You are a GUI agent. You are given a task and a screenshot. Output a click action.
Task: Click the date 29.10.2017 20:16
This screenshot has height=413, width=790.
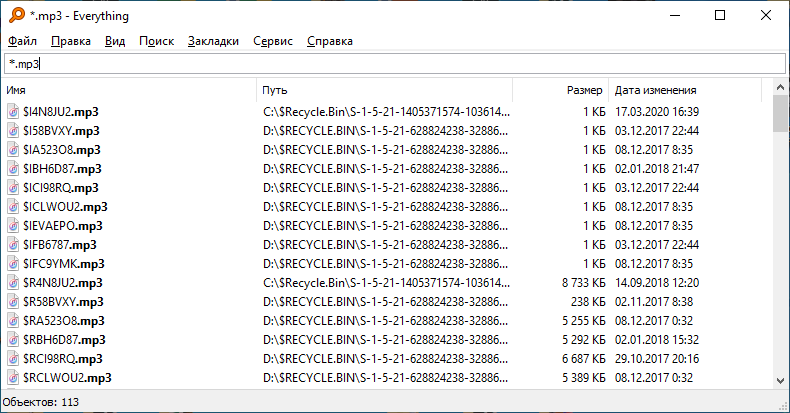[657, 359]
